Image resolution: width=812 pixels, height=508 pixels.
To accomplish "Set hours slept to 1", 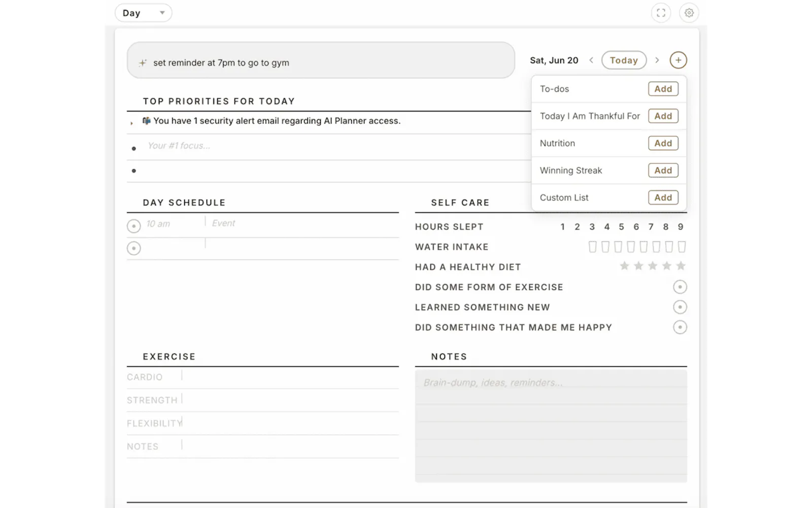I will coord(562,227).
